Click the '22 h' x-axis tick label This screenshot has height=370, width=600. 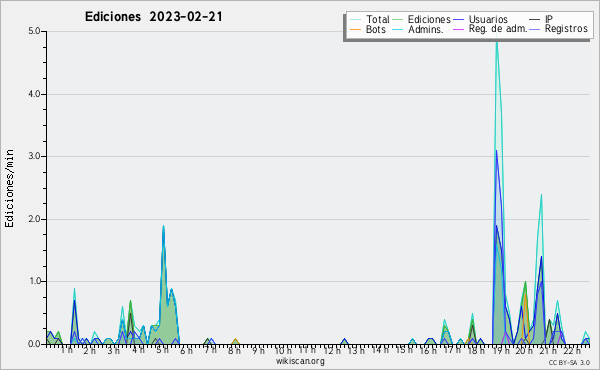[572, 350]
